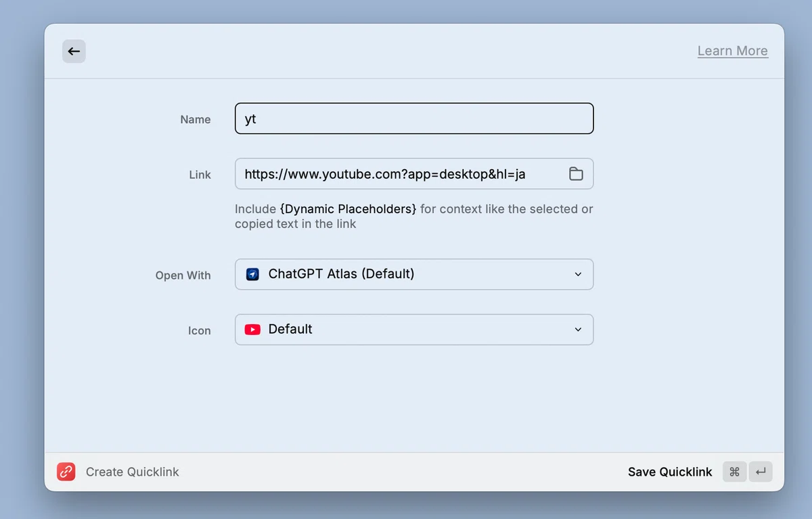812x519 pixels.
Task: Click the Icon dropdown chevron
Action: [x=578, y=330]
